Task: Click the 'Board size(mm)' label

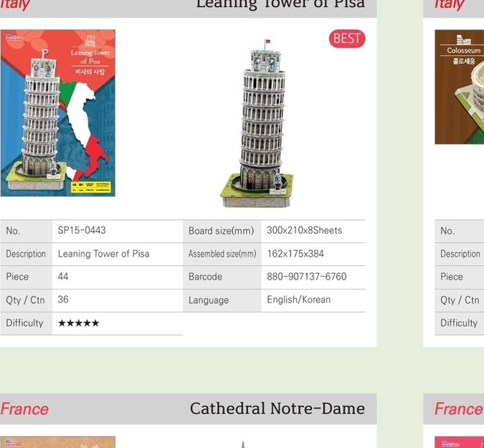Action: (221, 231)
